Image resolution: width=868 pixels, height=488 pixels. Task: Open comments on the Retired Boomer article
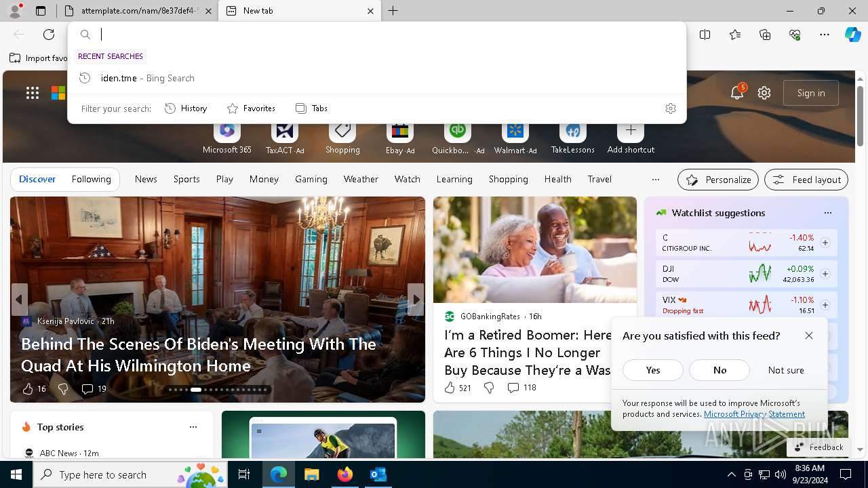521,388
